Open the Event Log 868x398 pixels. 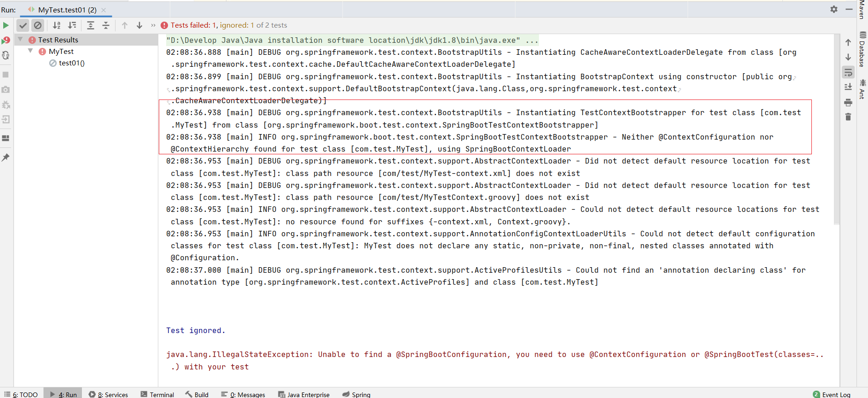[x=832, y=394]
